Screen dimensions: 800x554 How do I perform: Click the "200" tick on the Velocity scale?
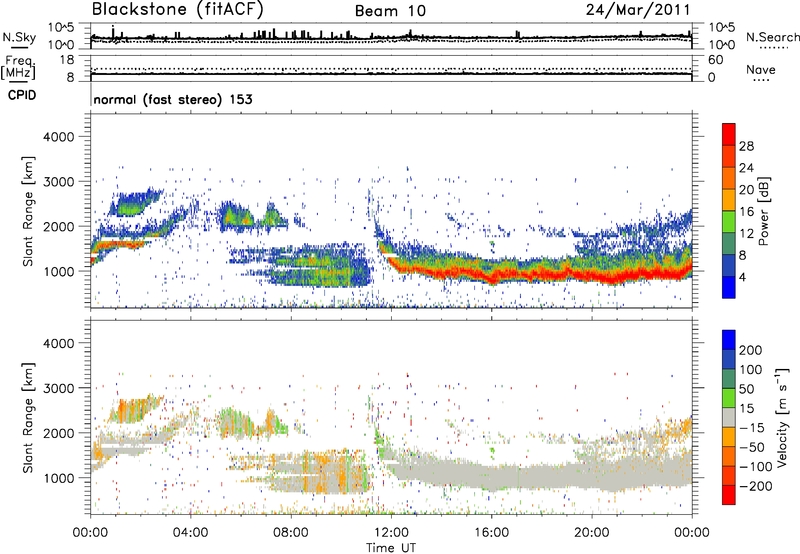tap(751, 350)
